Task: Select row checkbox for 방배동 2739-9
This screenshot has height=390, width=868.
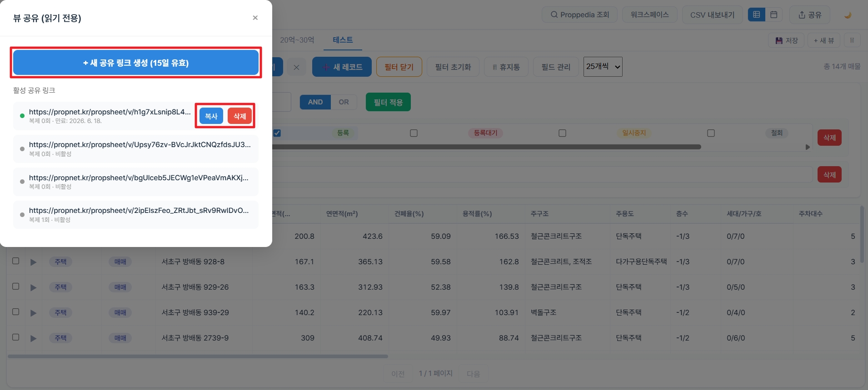Action: tap(15, 337)
